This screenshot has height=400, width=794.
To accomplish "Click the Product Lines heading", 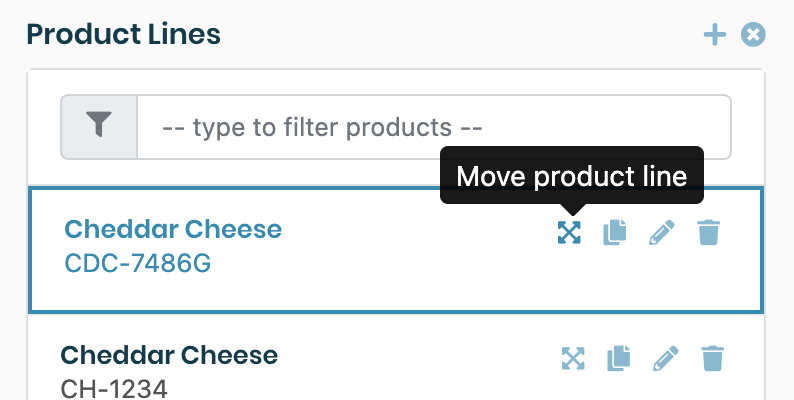I will pos(123,34).
